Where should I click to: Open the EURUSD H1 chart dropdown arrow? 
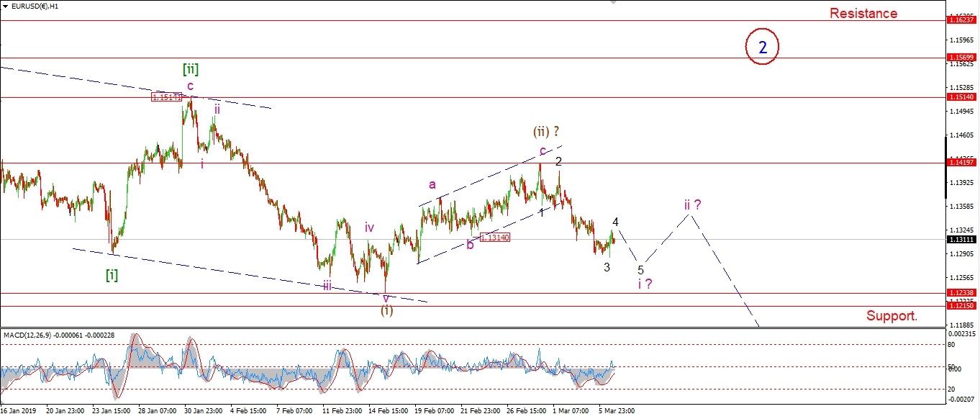tap(4, 5)
